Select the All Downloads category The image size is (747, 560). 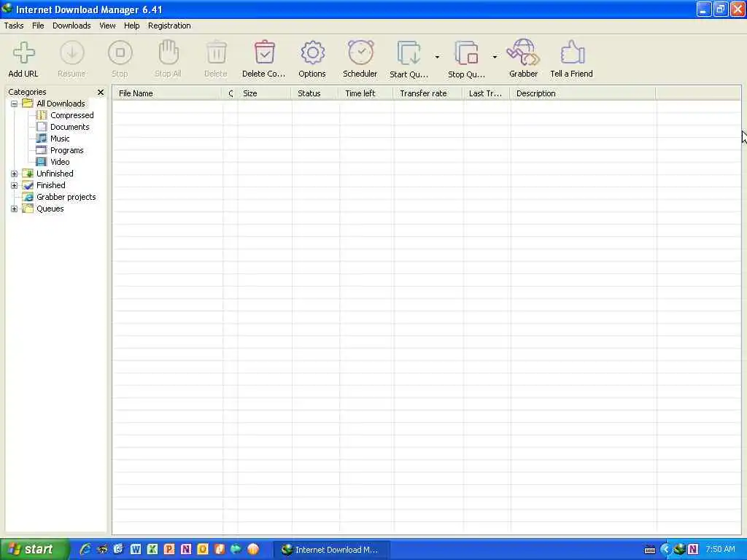click(61, 104)
